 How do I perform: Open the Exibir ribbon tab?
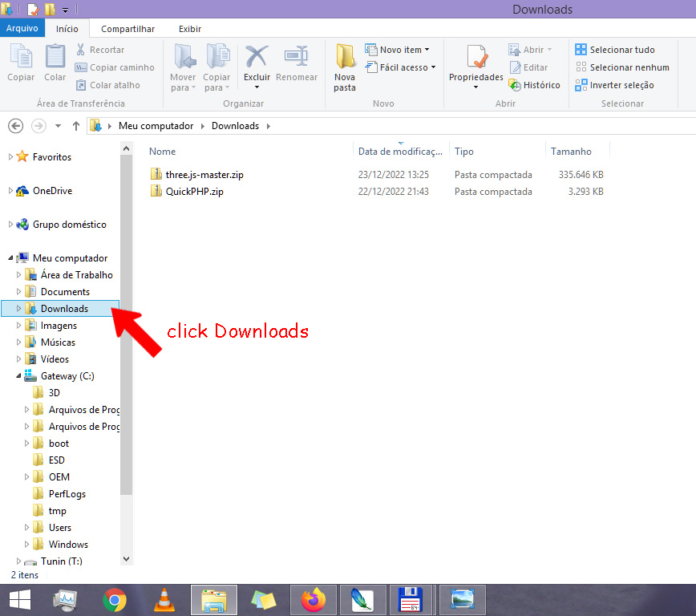click(x=190, y=29)
